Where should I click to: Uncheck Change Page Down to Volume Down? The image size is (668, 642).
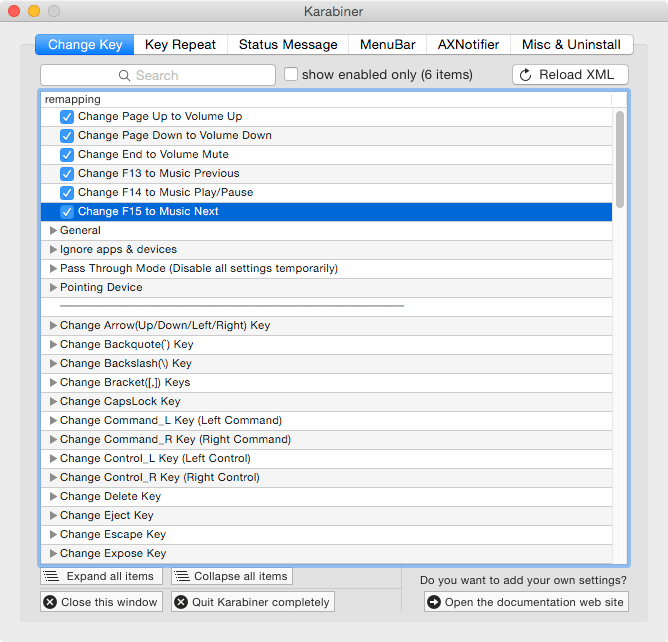pos(67,136)
